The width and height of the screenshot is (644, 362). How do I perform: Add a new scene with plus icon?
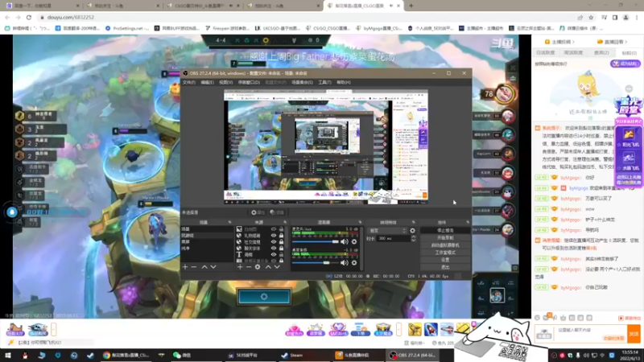[x=185, y=267]
